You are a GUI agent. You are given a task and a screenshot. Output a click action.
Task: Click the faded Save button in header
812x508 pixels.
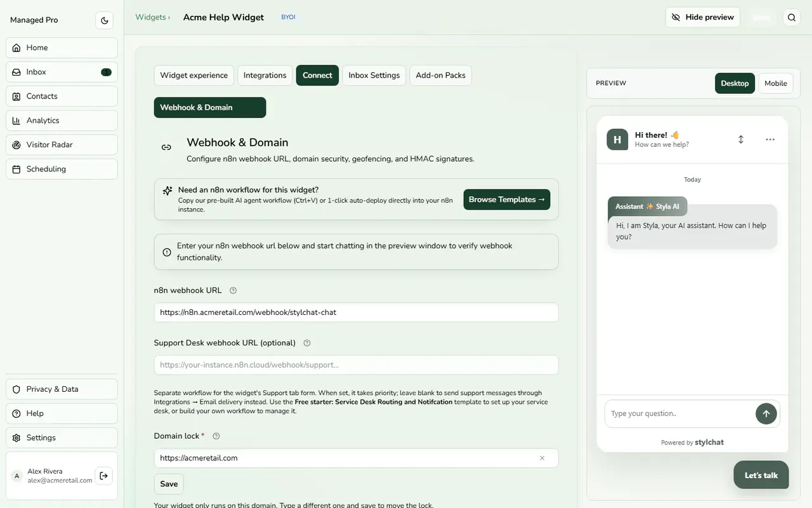click(761, 17)
